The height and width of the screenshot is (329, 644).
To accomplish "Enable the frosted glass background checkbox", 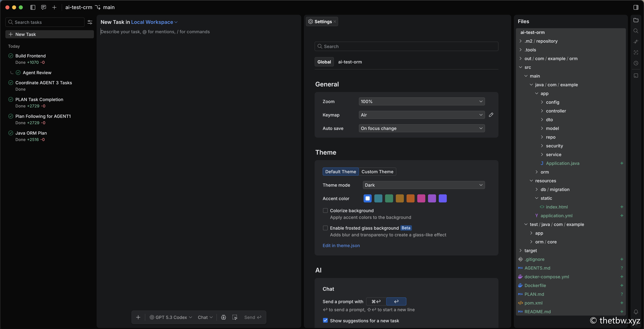I will point(325,228).
